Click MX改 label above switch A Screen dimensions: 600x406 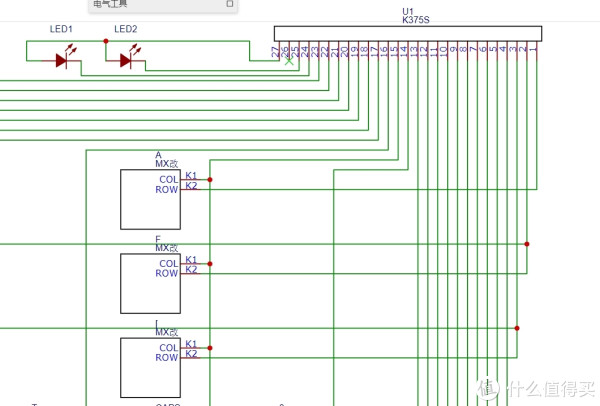pos(166,164)
